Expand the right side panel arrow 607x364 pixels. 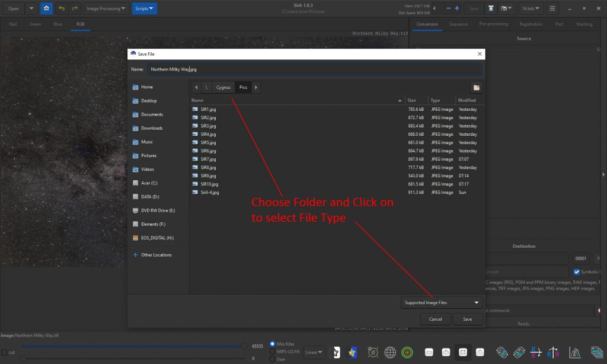tap(603, 175)
